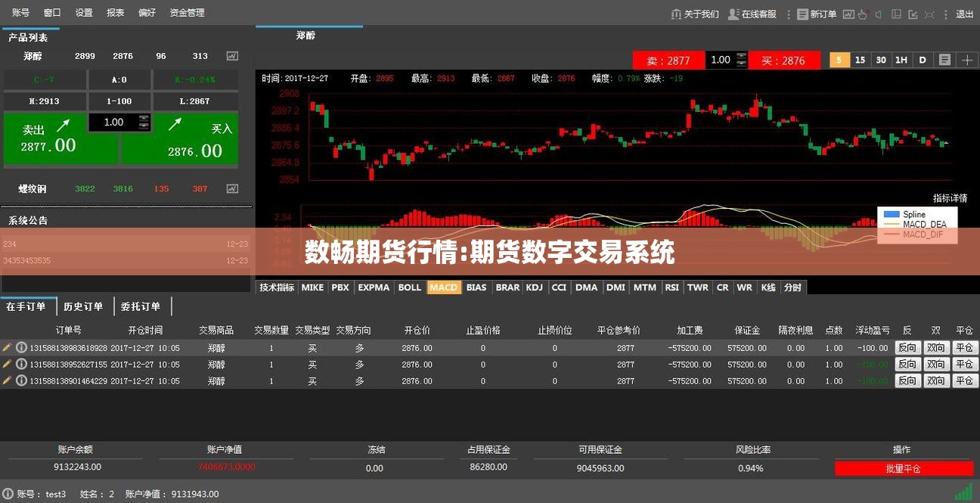Open the 设置 settings menu
The width and height of the screenshot is (980, 503).
point(84,13)
